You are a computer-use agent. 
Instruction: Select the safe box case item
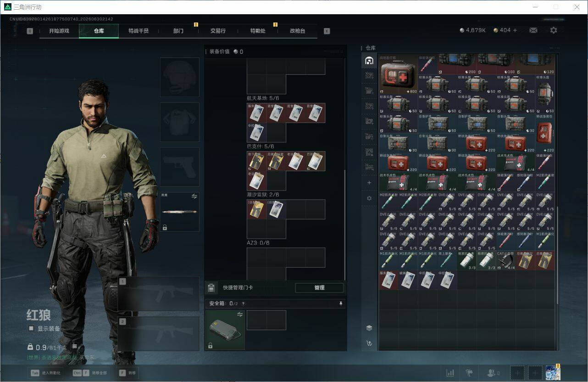coord(225,330)
